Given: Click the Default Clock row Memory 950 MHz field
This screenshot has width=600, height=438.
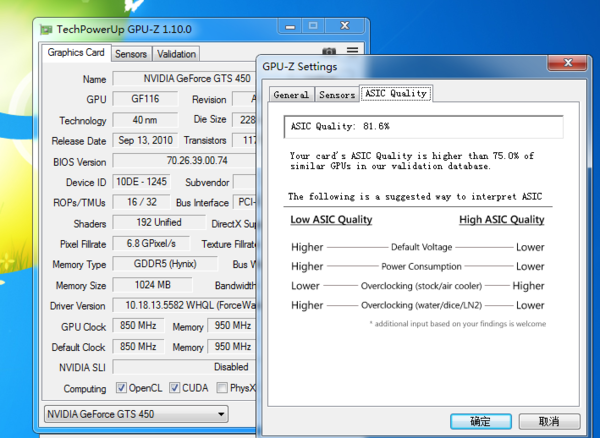Looking at the screenshot, I should click(232, 347).
